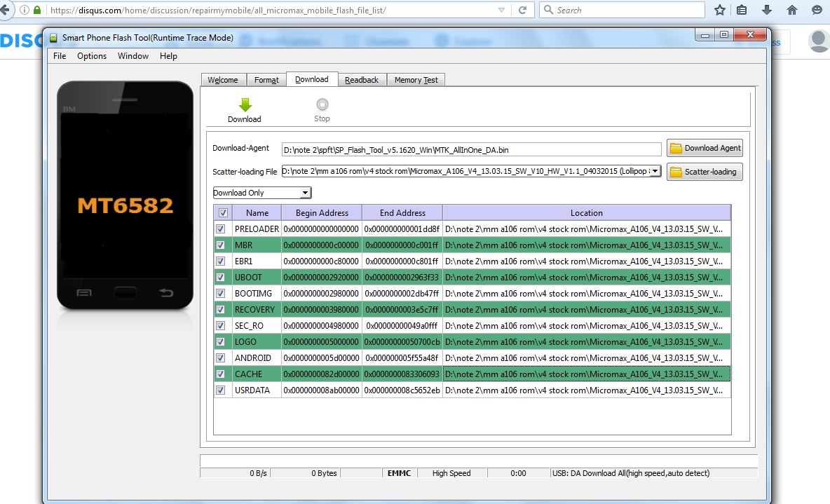Open the Disqus user avatar

pyautogui.click(x=819, y=41)
